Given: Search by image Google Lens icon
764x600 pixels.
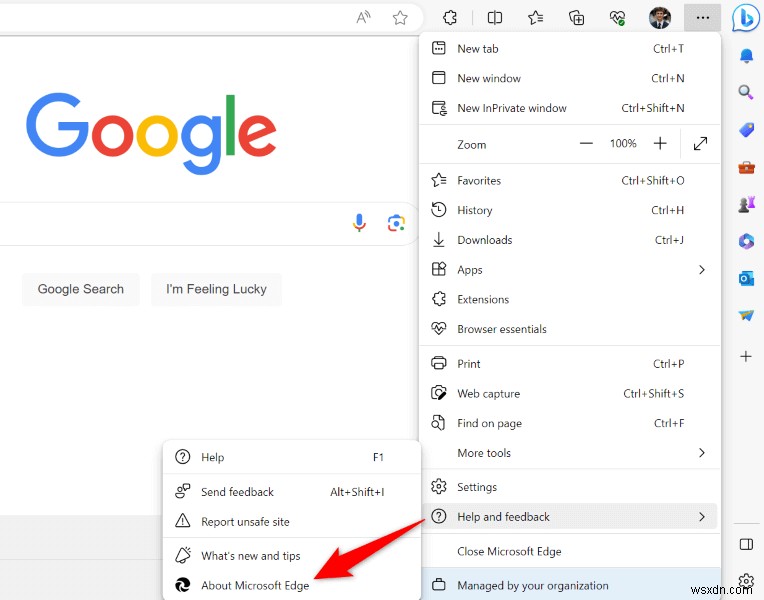Looking at the screenshot, I should 396,223.
